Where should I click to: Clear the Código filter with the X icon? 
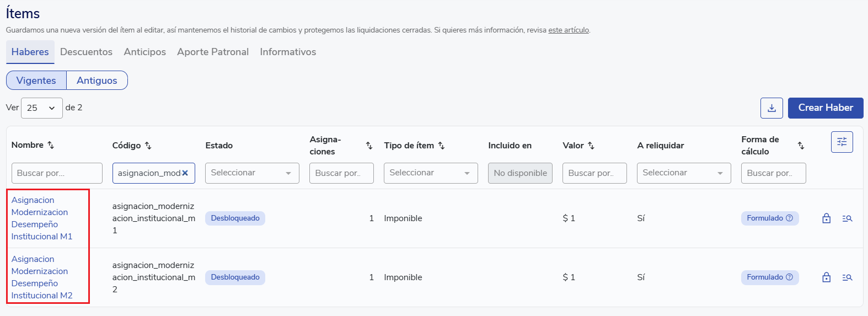[185, 173]
